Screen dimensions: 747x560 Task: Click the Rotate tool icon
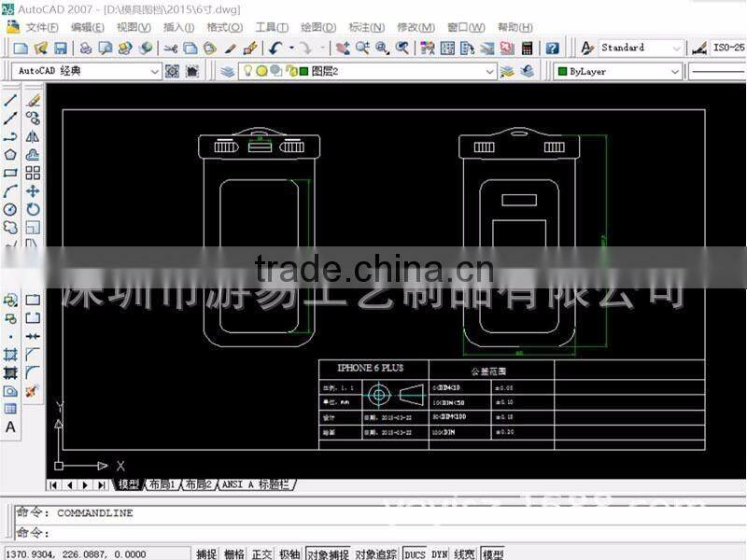[33, 209]
